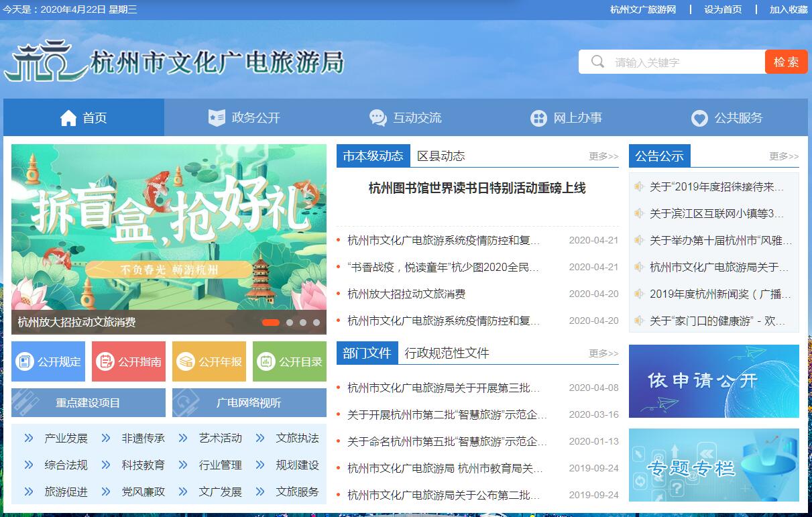Select the last carousel slide dot
Image resolution: width=812 pixels, height=517 pixels.
pyautogui.click(x=316, y=323)
